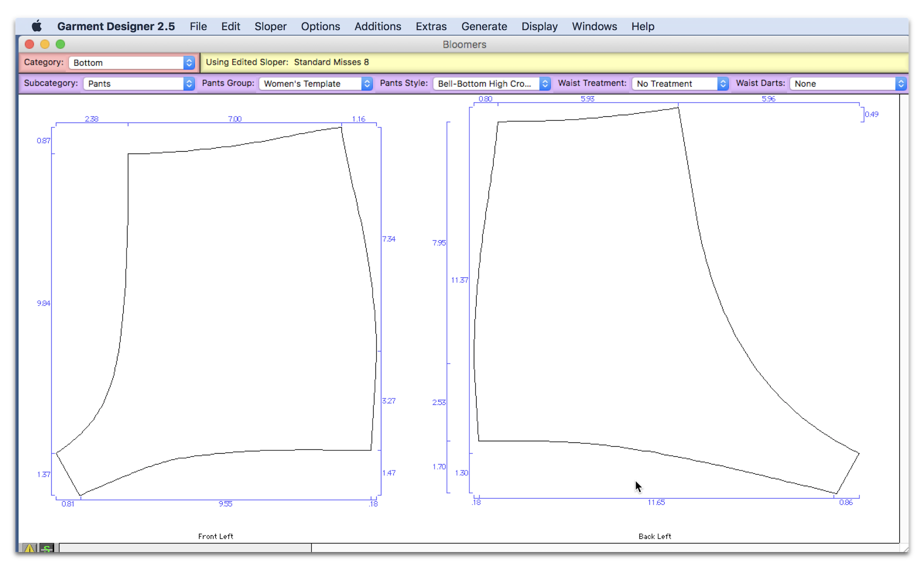Expand the Pants Group dropdown

[x=317, y=83]
